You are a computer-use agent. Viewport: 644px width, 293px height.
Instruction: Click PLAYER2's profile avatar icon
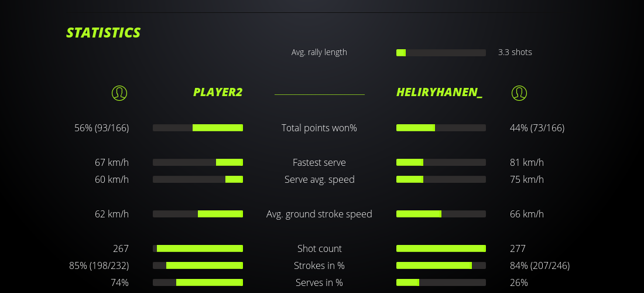pyautogui.click(x=119, y=93)
